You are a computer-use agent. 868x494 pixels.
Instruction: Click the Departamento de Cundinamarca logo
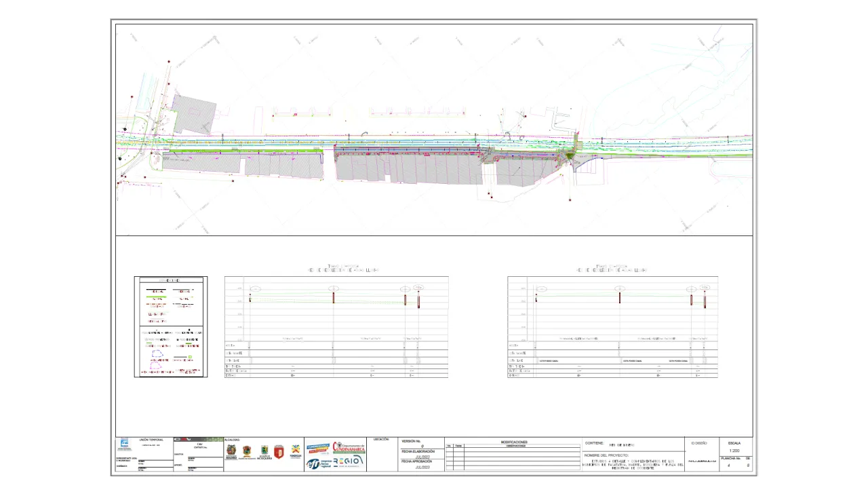(349, 448)
